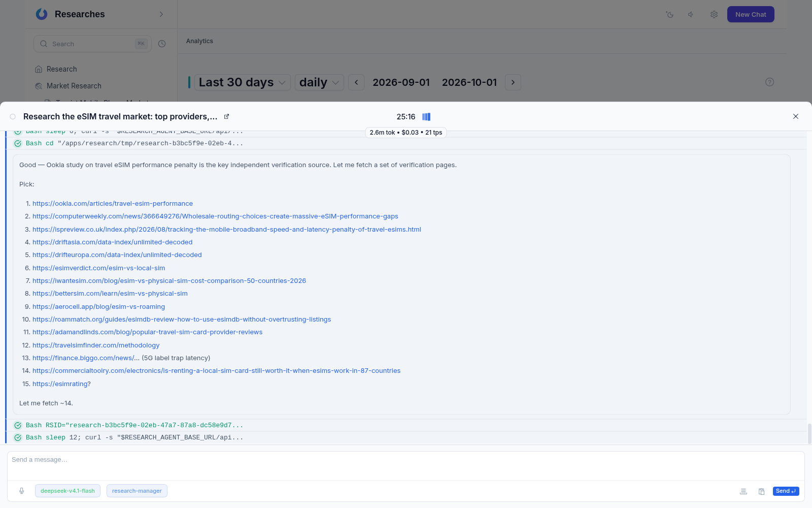Click the status circle before the chat title
The image size is (812, 508).
click(x=13, y=117)
